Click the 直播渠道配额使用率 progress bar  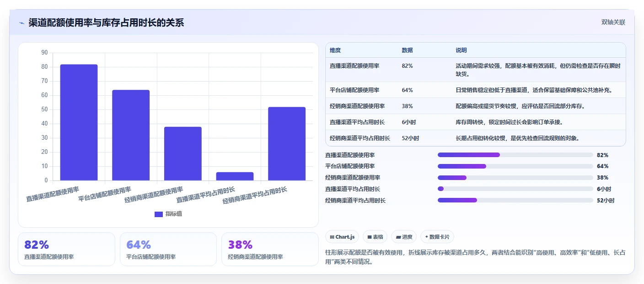tap(515, 155)
